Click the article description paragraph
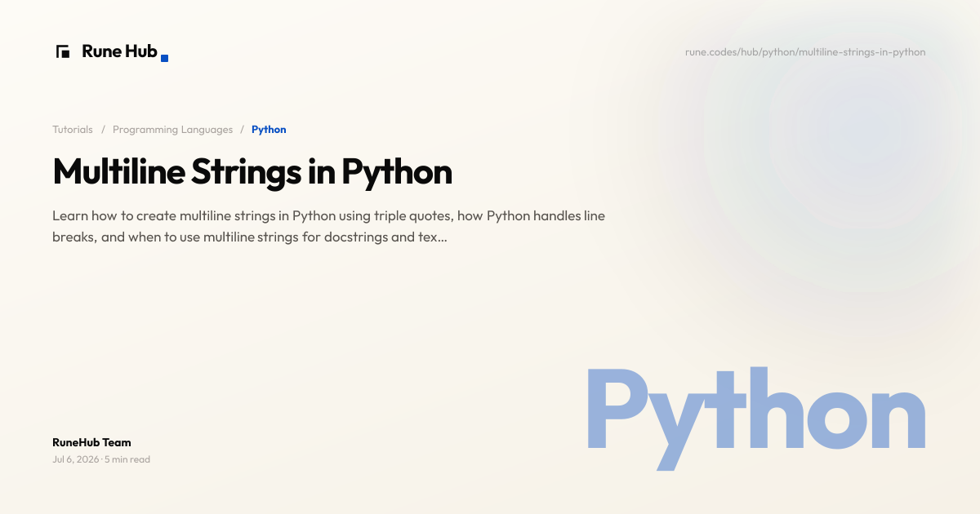Viewport: 980px width, 514px height. pos(328,227)
